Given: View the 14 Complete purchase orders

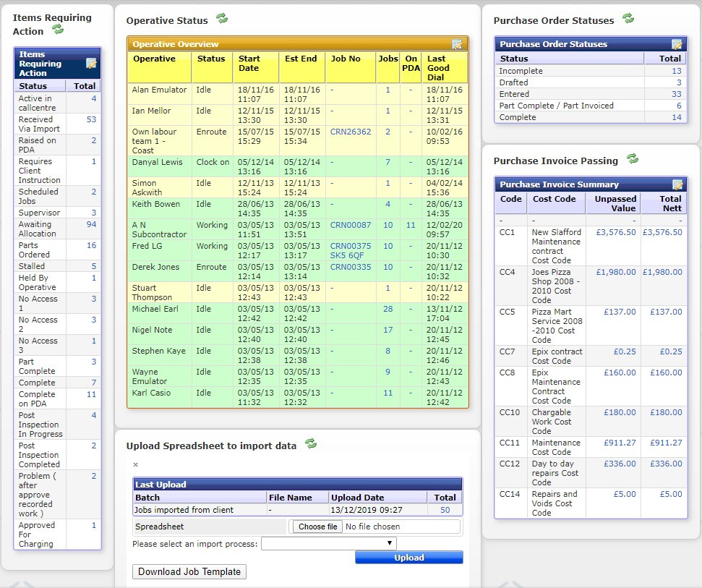Looking at the screenshot, I should [x=677, y=117].
